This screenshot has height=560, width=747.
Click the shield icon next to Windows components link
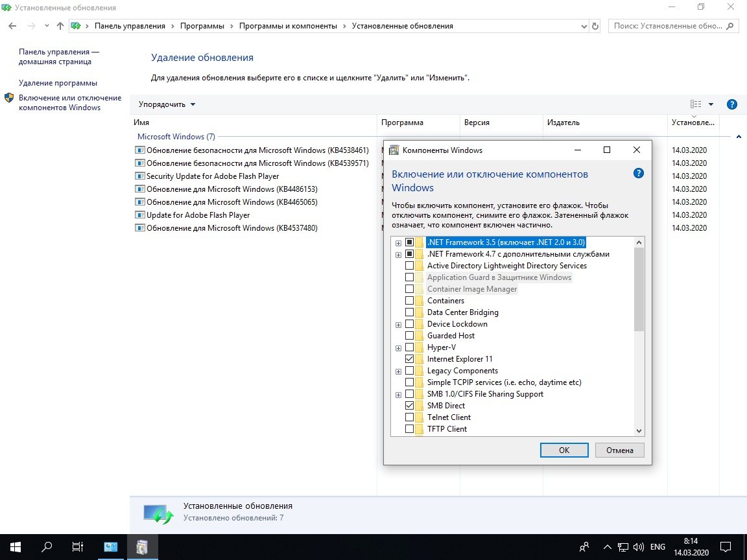(9, 98)
